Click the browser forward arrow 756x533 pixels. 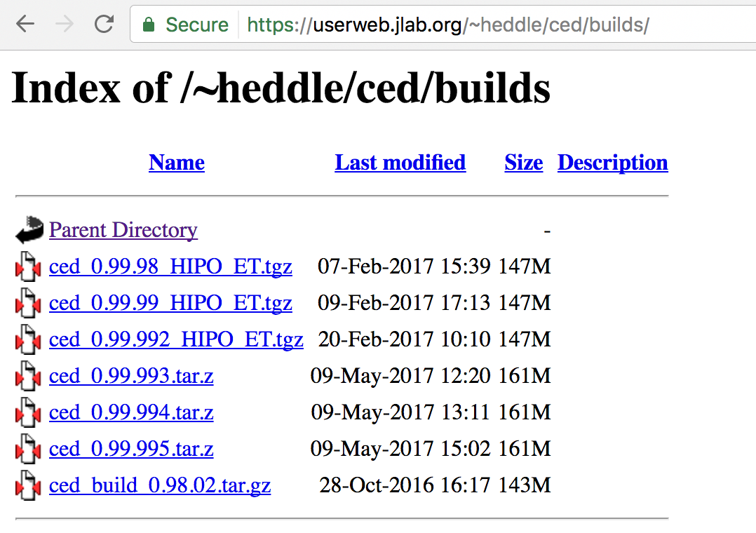point(65,24)
